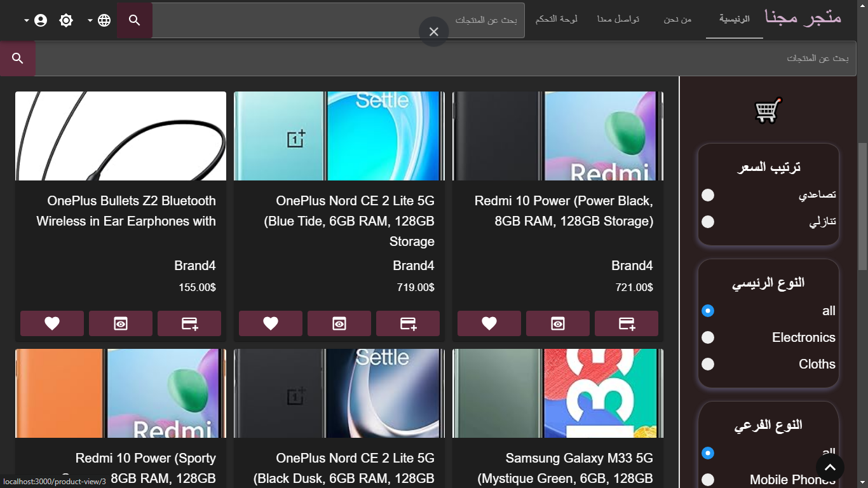Preview the Redmi 10 Power Black product
868x488 pixels.
pos(558,323)
